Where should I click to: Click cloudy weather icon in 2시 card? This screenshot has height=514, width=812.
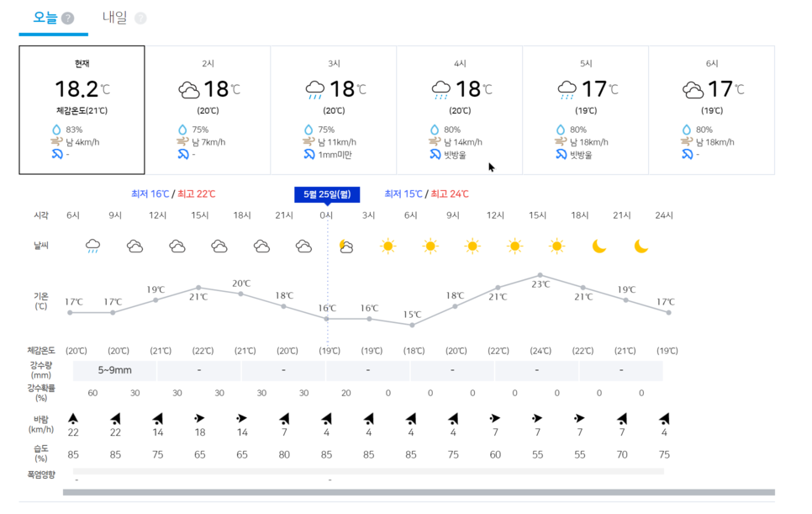(x=189, y=89)
